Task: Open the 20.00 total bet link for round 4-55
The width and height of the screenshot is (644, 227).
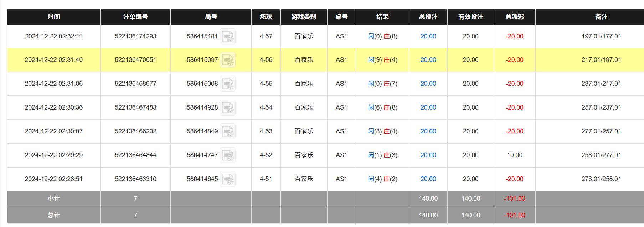Action: 428,84
